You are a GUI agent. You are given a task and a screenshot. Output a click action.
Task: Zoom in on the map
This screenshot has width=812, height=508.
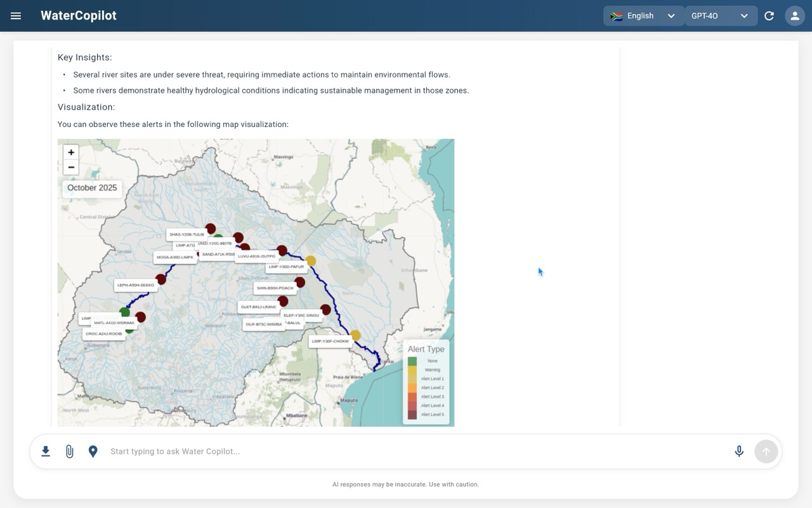coord(71,152)
